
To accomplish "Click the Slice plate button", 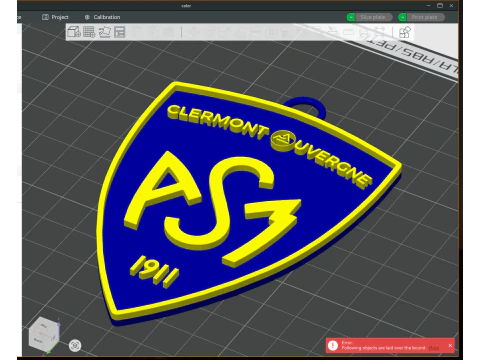I will coord(373,17).
